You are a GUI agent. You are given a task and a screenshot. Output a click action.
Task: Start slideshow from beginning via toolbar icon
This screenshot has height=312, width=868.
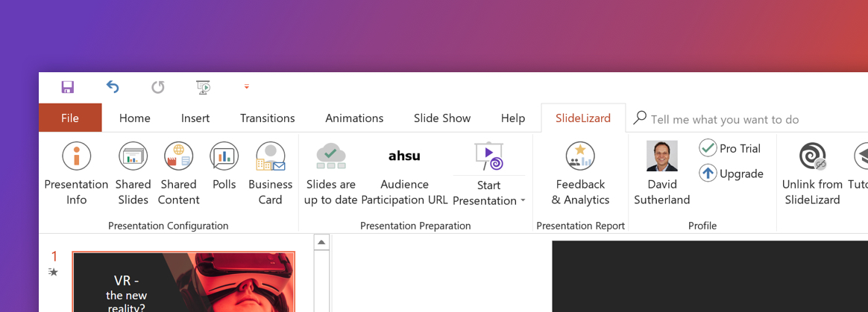pyautogui.click(x=204, y=87)
